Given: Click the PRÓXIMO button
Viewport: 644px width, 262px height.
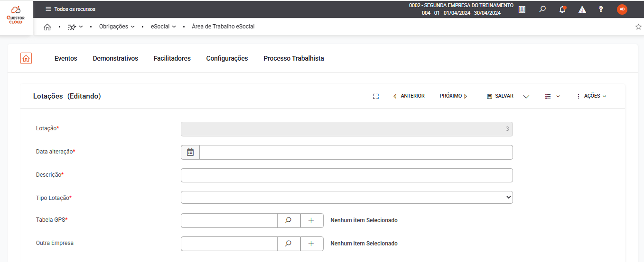Looking at the screenshot, I should point(454,96).
